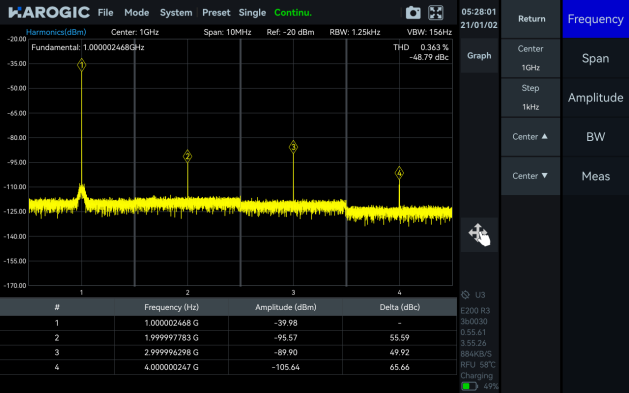Click the Harmonics(dBm) trace label
Image resolution: width=629 pixels, height=393 pixels.
[x=56, y=32]
